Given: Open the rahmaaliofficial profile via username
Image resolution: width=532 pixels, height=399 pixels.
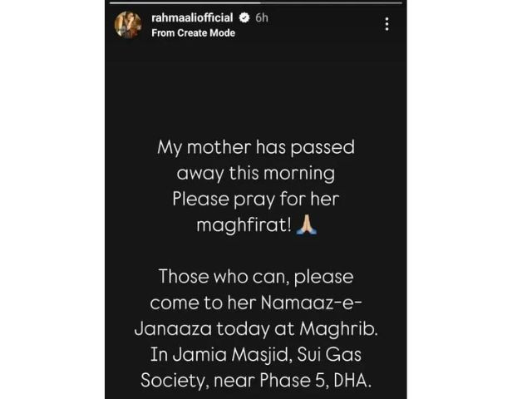Looking at the screenshot, I should point(190,17).
